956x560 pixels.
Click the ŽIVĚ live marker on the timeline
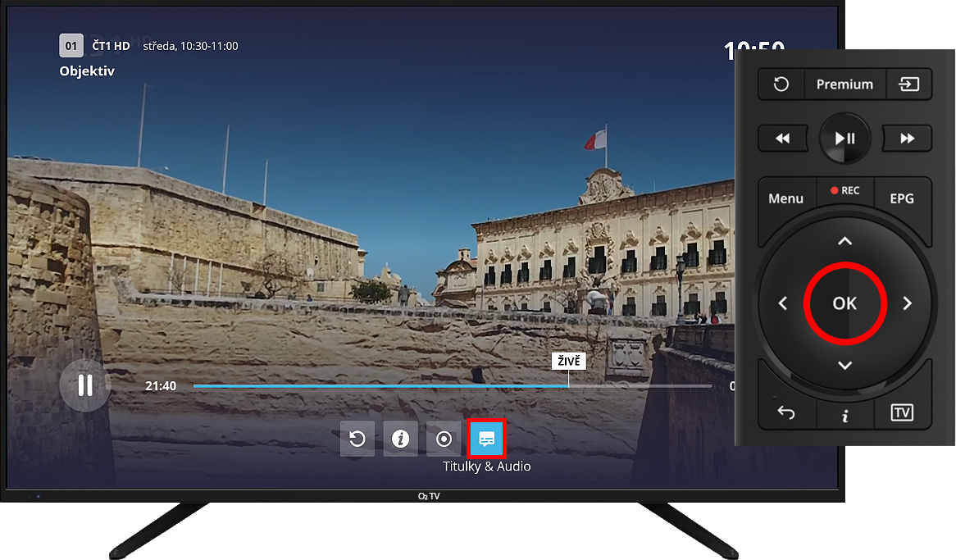click(568, 362)
